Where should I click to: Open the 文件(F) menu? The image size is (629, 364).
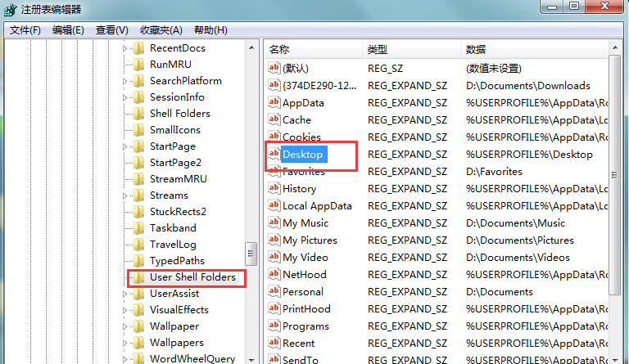pyautogui.click(x=25, y=30)
